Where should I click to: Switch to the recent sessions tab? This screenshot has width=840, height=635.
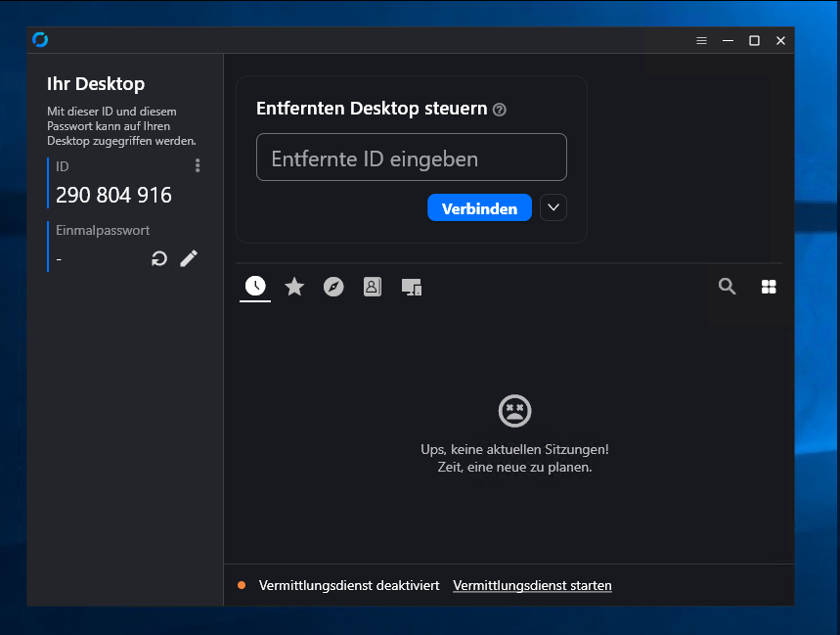coord(255,286)
